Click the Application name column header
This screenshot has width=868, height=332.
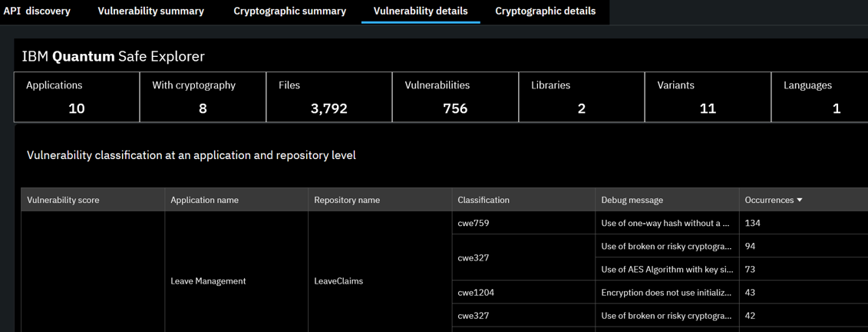pyautogui.click(x=204, y=200)
